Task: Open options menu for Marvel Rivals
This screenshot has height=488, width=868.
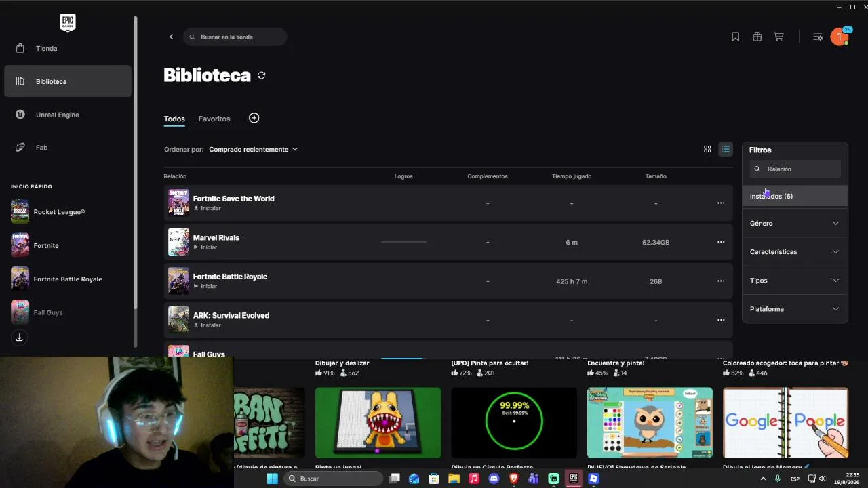Action: [721, 242]
